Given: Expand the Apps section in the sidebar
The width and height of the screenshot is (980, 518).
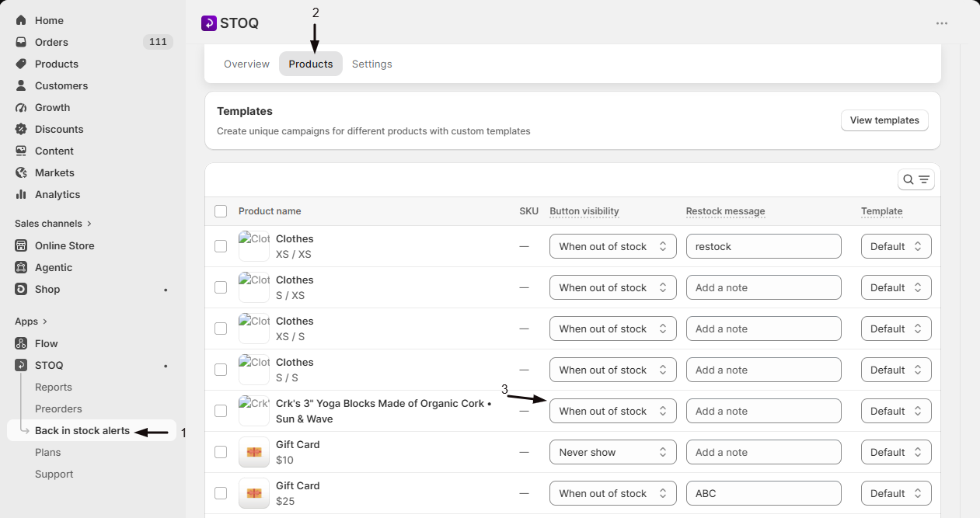Looking at the screenshot, I should click(31, 322).
